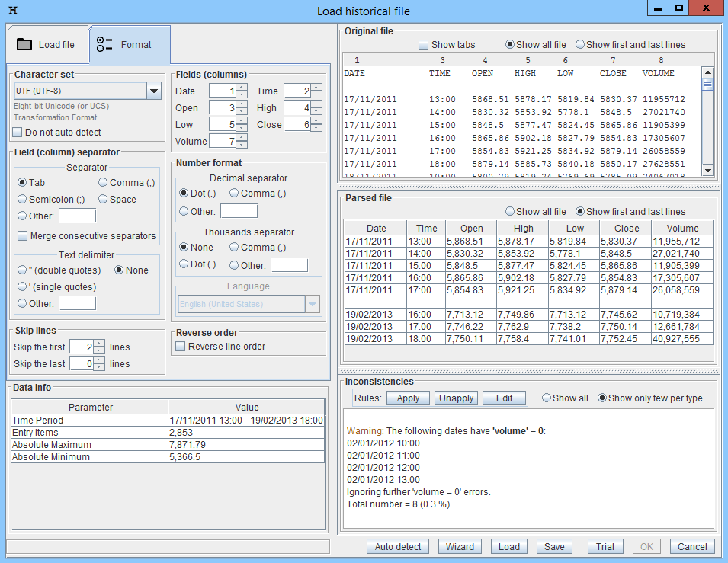Screen dimensions: 728x563
Task: Select Tab as field separator
Action: tap(22, 182)
